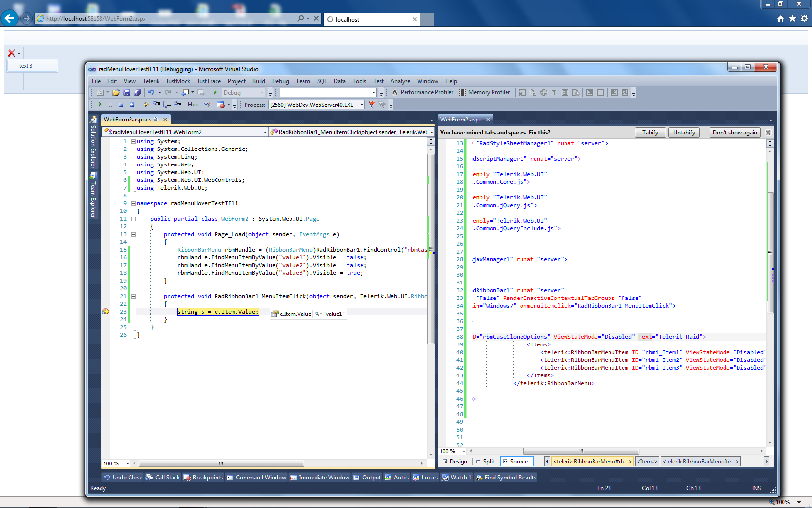
Task: Click the filter funnel icon in profiler toolbar
Action: [x=554, y=92]
